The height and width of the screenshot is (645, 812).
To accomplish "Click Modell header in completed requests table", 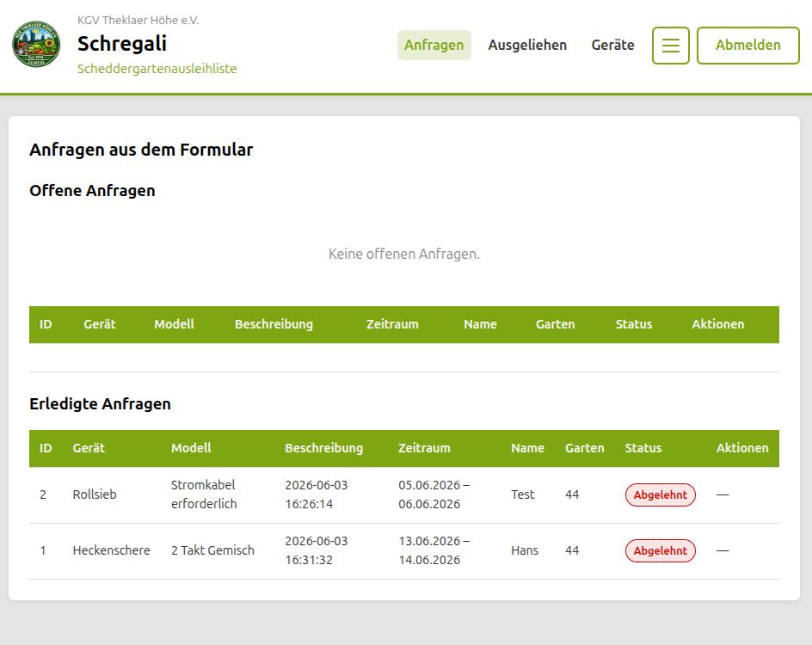I will click(x=191, y=448).
